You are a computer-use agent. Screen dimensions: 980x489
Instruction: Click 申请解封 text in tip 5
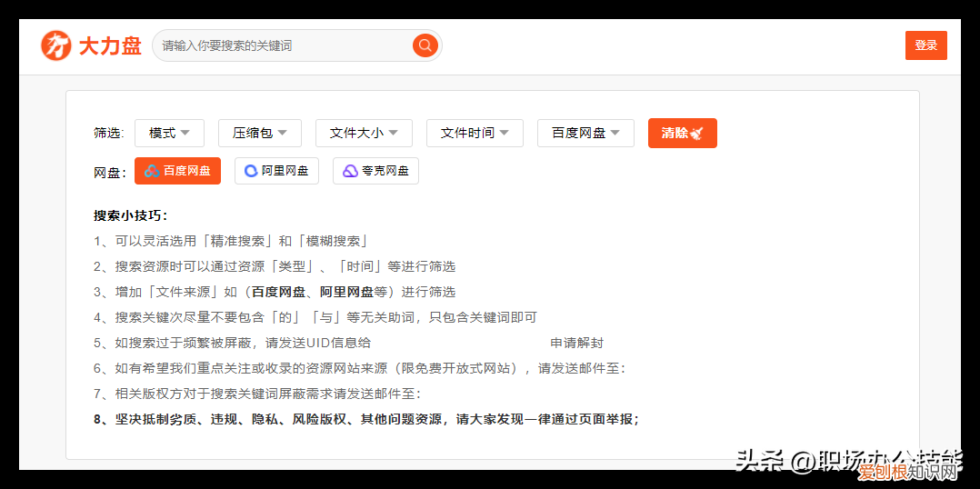point(576,343)
